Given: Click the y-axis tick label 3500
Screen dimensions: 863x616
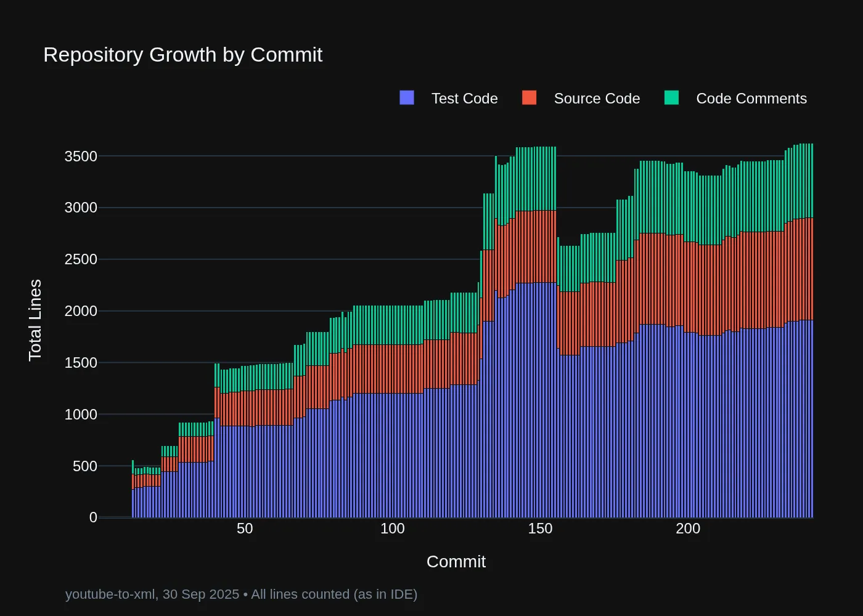Looking at the screenshot, I should coord(81,156).
